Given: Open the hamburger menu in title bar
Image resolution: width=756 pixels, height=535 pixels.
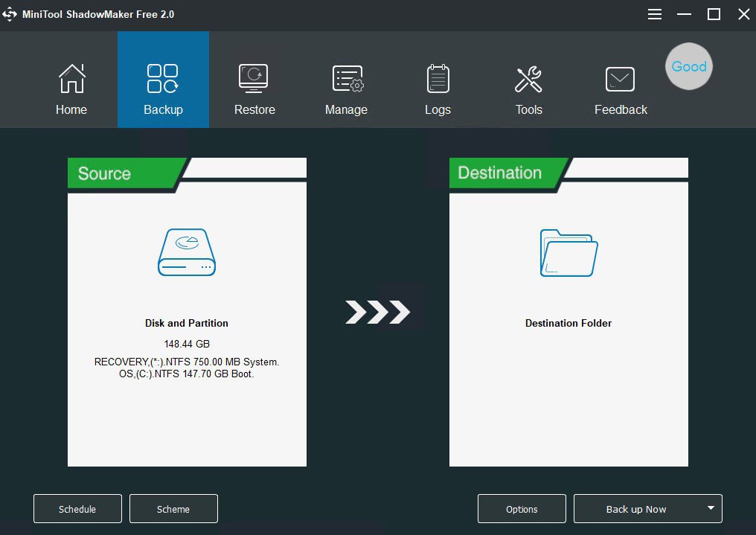Looking at the screenshot, I should coord(655,15).
